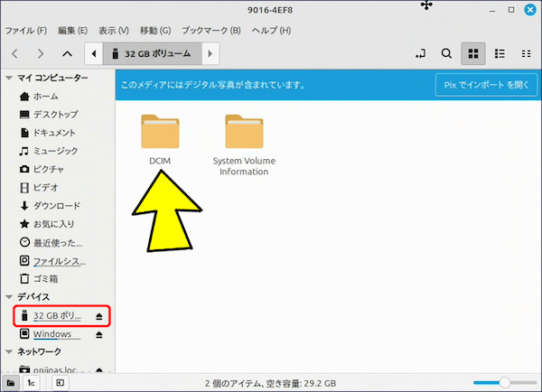Image resolution: width=542 pixels, height=392 pixels.
Task: Eject the Windows device
Action: pyautogui.click(x=99, y=334)
